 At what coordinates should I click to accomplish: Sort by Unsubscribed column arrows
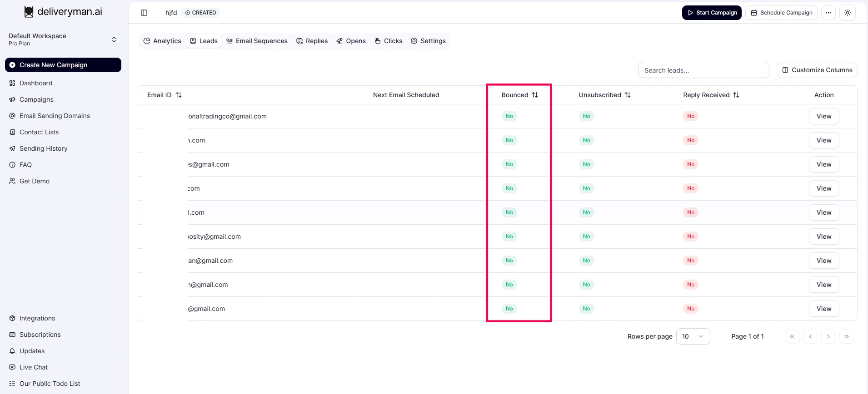(628, 95)
